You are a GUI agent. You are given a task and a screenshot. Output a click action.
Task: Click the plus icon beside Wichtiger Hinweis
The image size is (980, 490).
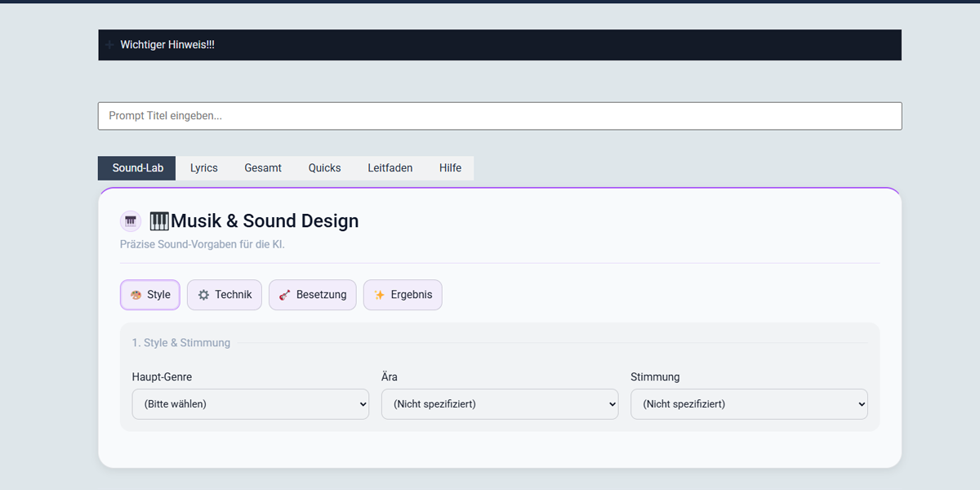pyautogui.click(x=109, y=45)
